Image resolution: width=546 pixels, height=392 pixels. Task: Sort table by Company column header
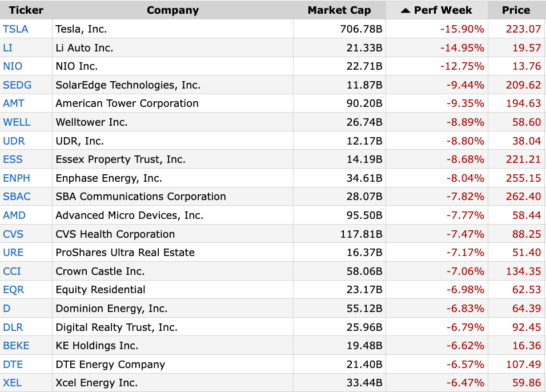(x=172, y=10)
